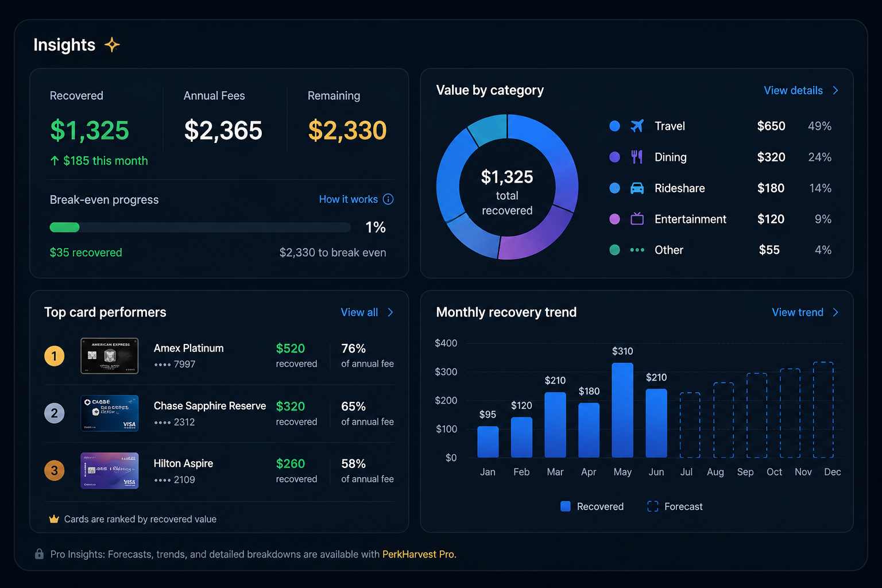The height and width of the screenshot is (588, 882).
Task: Click the Apr $180 bar
Action: [x=589, y=430]
